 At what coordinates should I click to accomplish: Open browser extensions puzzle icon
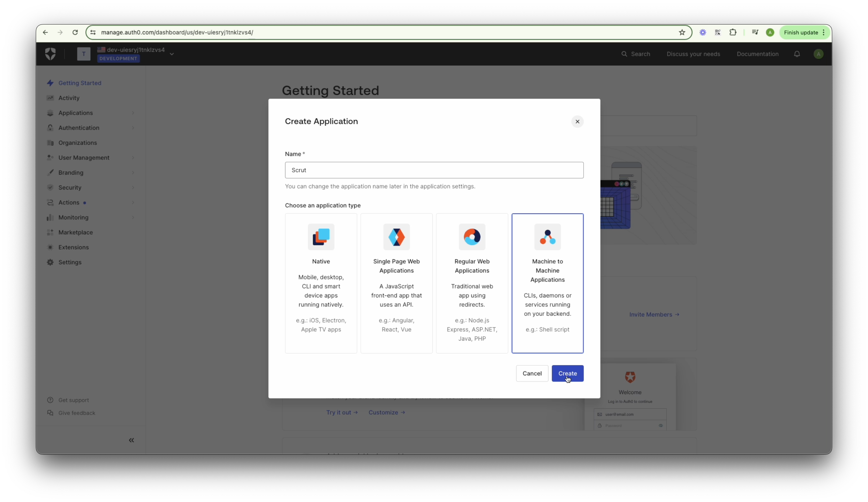[x=733, y=32]
